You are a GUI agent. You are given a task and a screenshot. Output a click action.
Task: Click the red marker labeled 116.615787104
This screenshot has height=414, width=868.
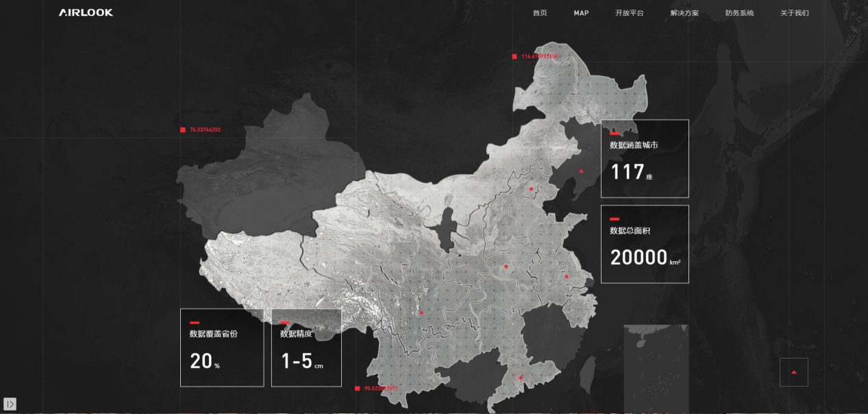coord(514,56)
